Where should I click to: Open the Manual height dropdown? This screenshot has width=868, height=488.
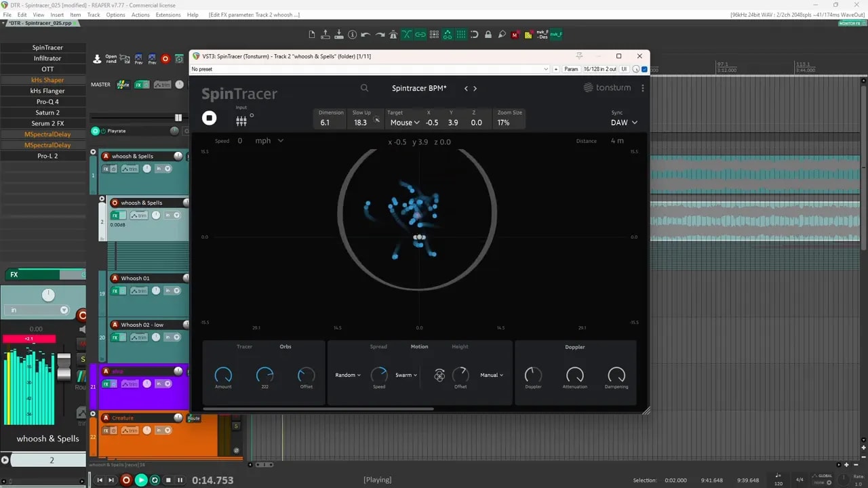[x=492, y=375]
